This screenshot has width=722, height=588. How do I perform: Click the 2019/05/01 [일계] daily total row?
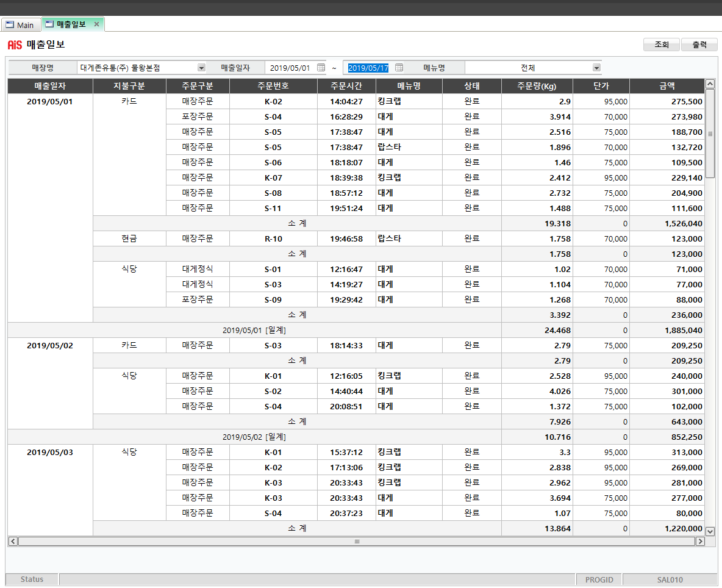254,330
